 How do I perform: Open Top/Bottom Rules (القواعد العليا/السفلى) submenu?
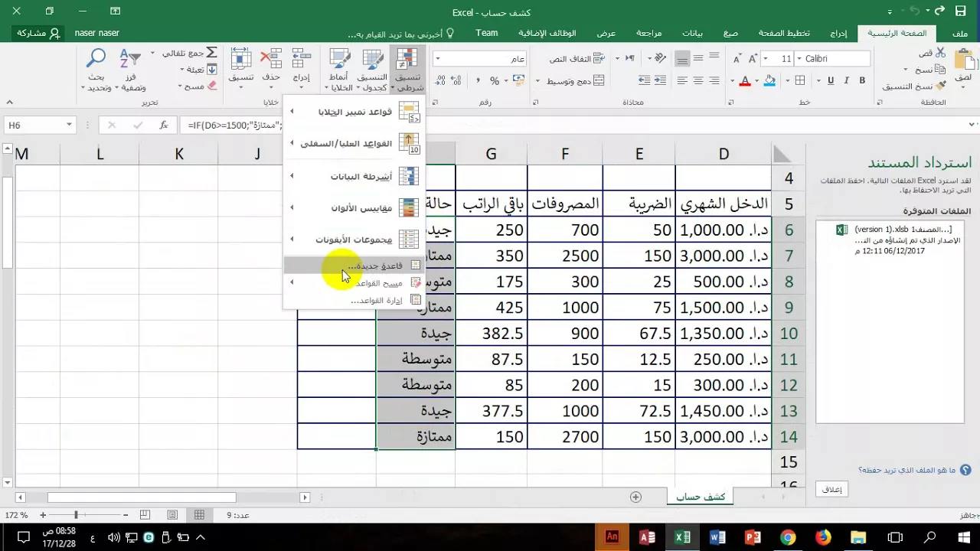(x=354, y=144)
